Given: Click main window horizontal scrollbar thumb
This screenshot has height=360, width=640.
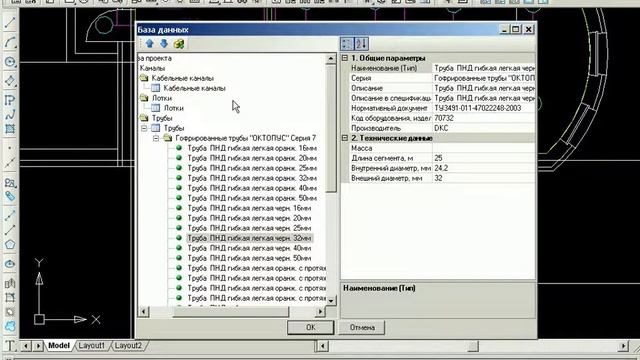Looking at the screenshot, I should coord(473,346).
